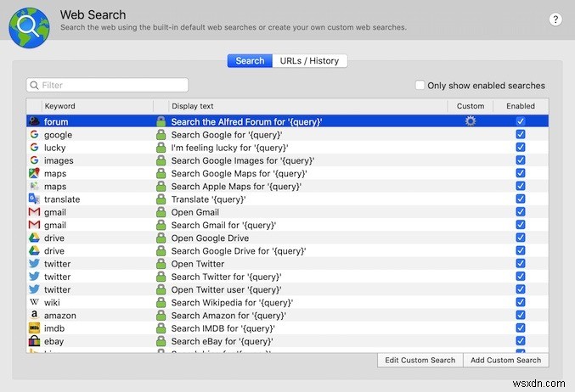Viewport: 575px width, 392px height.
Task: Disable the google search Enabled checkbox
Action: (x=521, y=135)
